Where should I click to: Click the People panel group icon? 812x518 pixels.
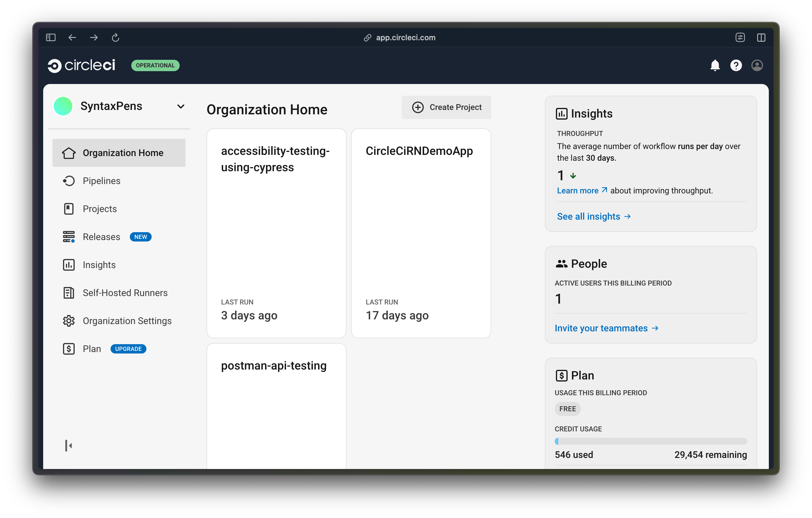coord(561,264)
